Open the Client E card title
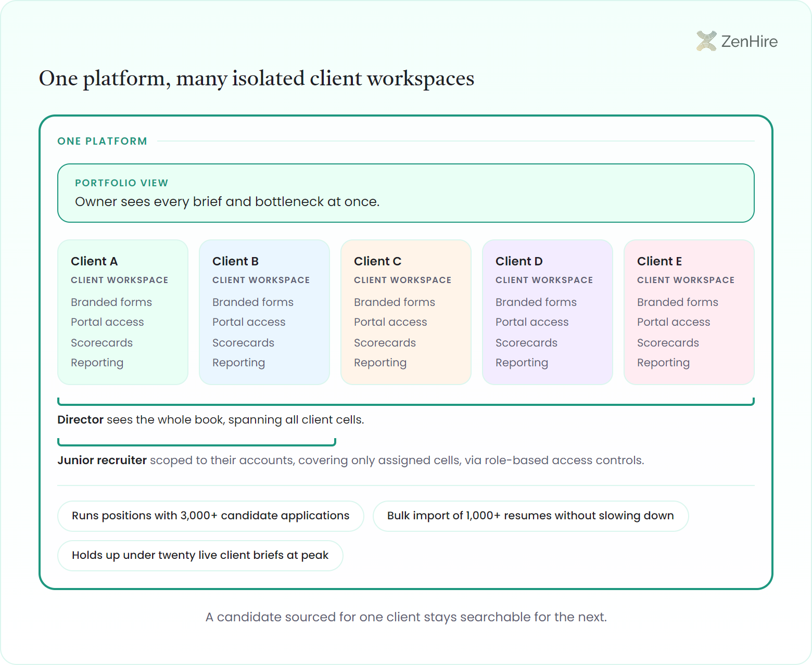Viewport: 812px width, 665px height. 659,261
